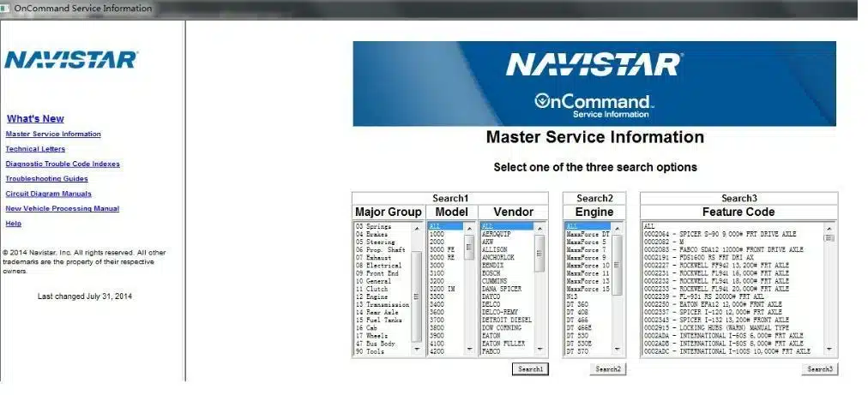Image resolution: width=868 pixels, height=395 pixels.
Task: Go to Diagnostic Trouble Code Indexes
Action: tap(63, 164)
